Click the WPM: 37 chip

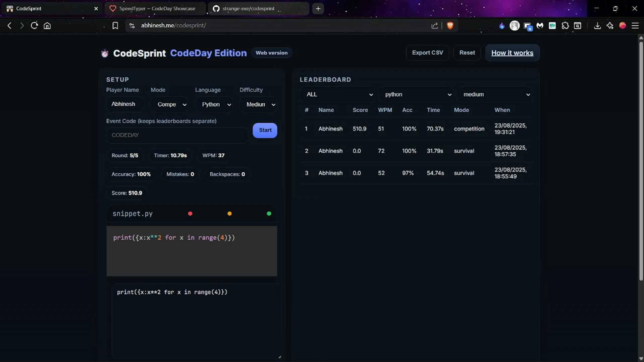(x=213, y=155)
